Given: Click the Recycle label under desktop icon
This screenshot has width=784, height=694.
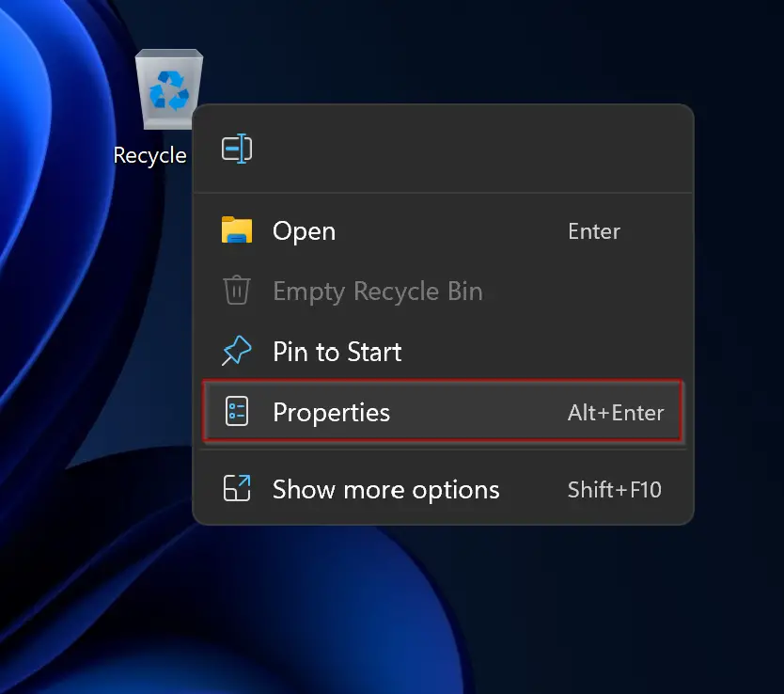Looking at the screenshot, I should 150,155.
